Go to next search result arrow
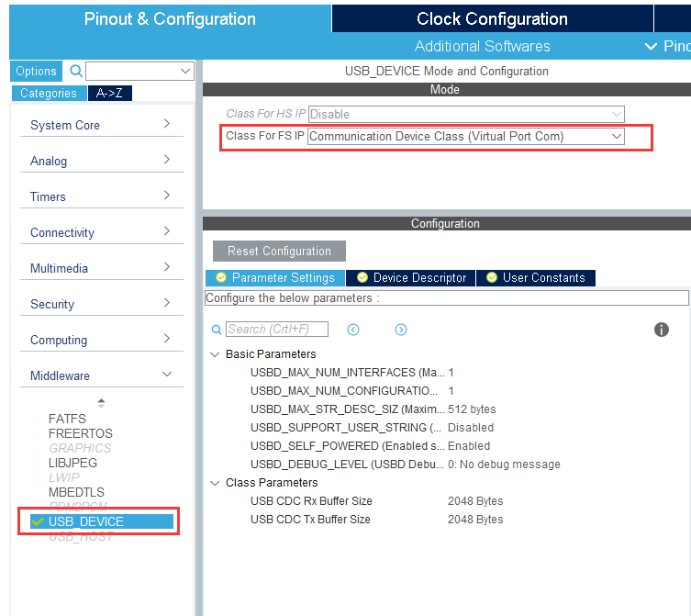Viewport: 691px width, 616px height. point(401,330)
